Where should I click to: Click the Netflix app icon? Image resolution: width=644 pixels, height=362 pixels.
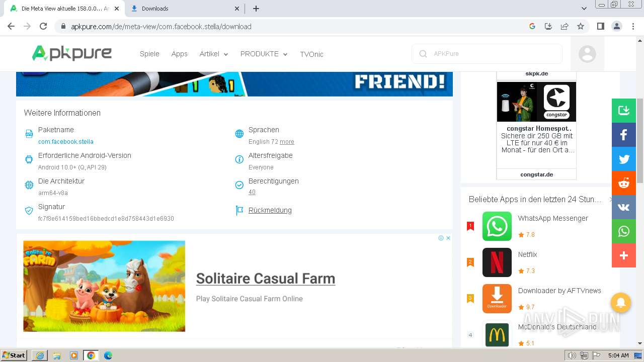pos(497,262)
